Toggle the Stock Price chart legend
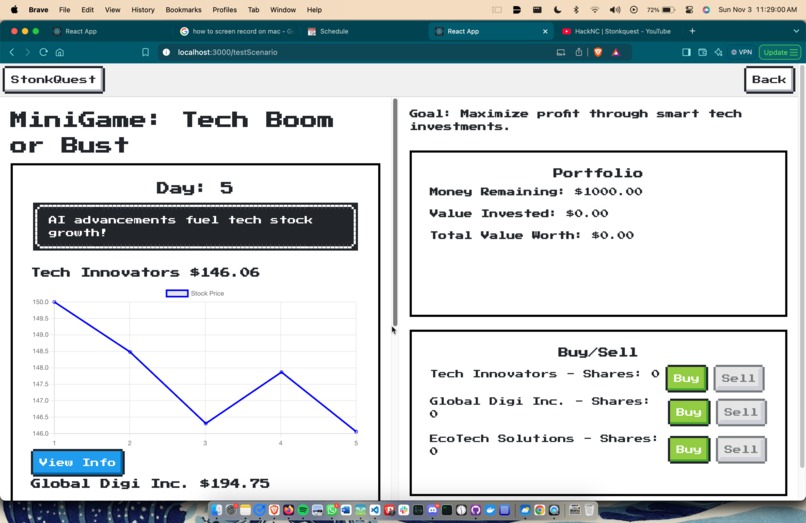This screenshot has height=523, width=806. pyautogui.click(x=195, y=293)
